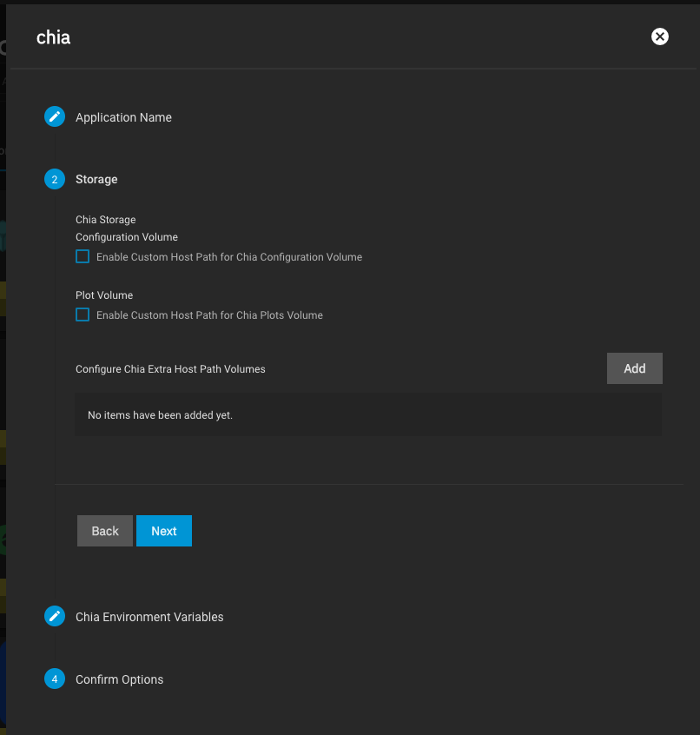Expand the Chia Environment Variables step
The width and height of the screenshot is (700, 735).
point(149,617)
